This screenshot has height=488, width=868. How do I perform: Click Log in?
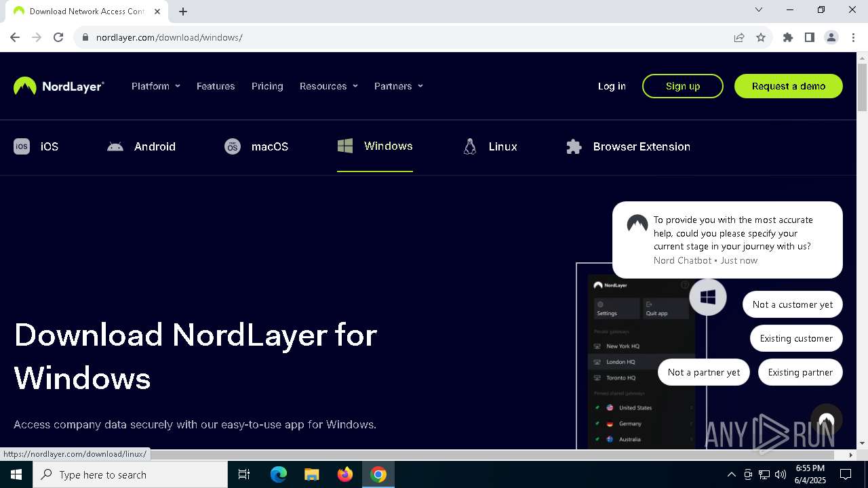click(x=612, y=86)
